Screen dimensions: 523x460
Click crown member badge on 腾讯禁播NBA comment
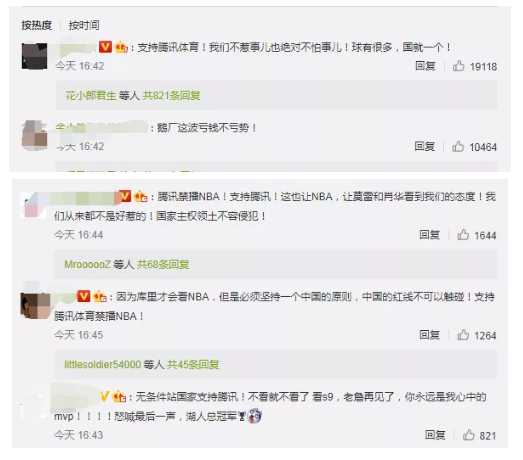[140, 196]
